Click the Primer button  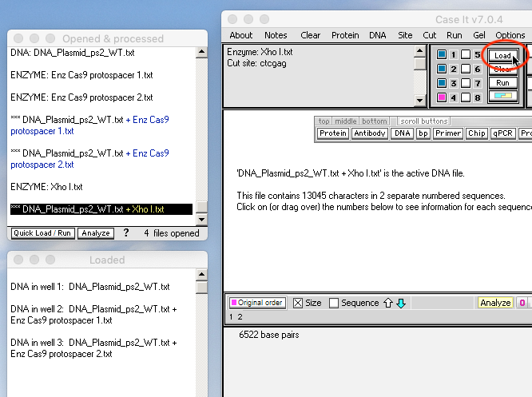(x=448, y=133)
